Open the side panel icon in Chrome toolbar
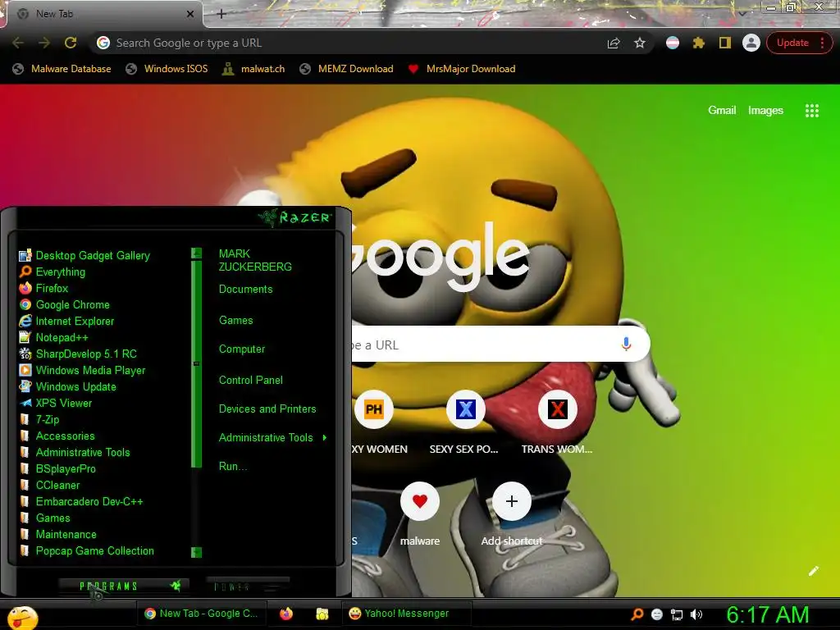Viewport: 840px width, 630px height. tap(725, 43)
